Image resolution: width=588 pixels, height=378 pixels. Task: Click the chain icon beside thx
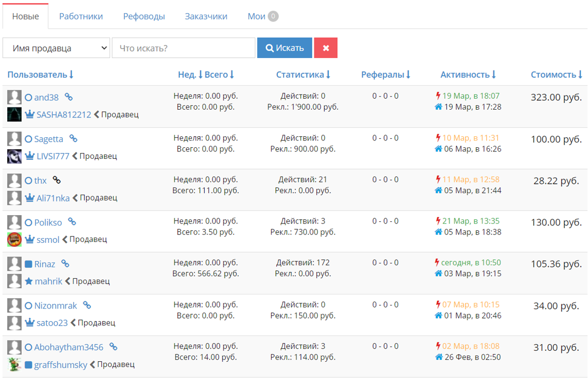tap(56, 180)
